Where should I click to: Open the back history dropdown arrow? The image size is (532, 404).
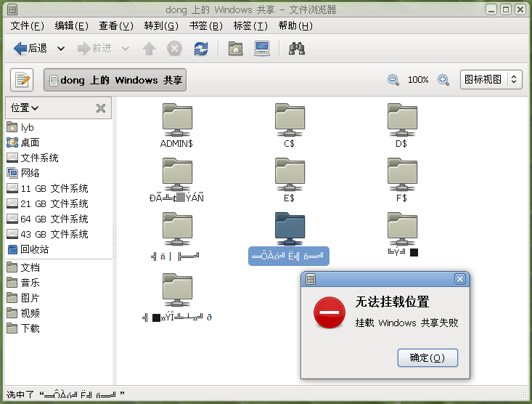61,49
